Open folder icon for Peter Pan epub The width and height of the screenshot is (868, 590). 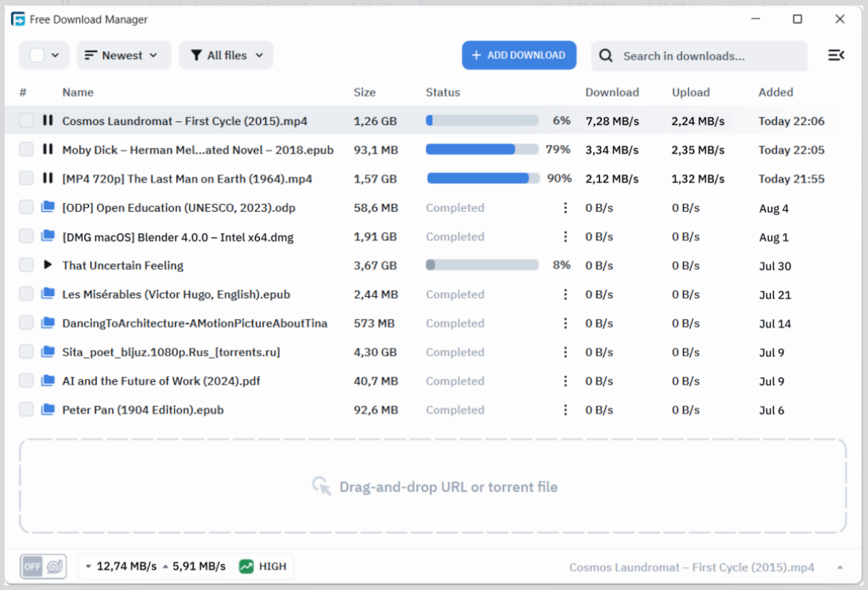(x=48, y=409)
